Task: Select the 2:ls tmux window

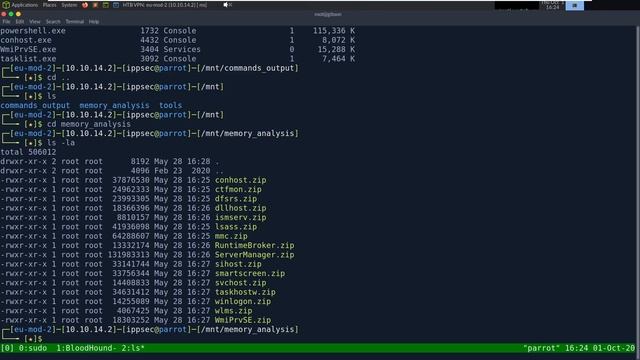Action: 133,348
